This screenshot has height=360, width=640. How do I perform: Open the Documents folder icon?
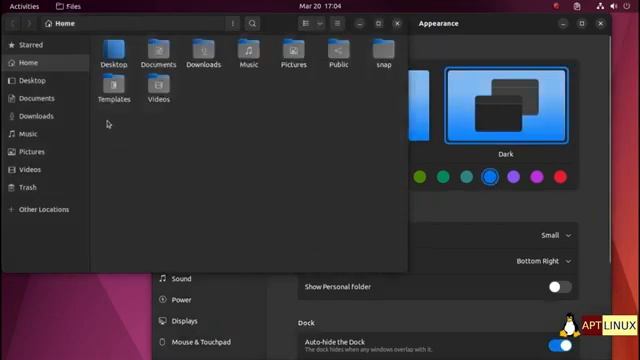pyautogui.click(x=159, y=50)
